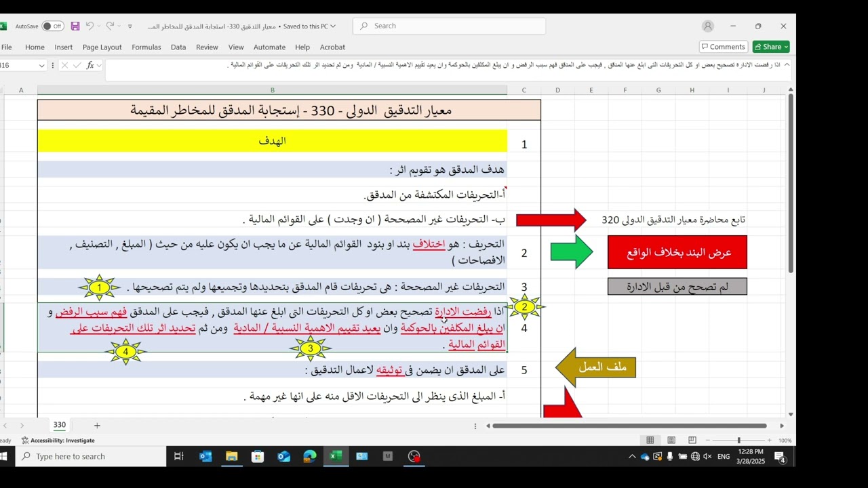Open the Acrobat tab

pyautogui.click(x=332, y=47)
